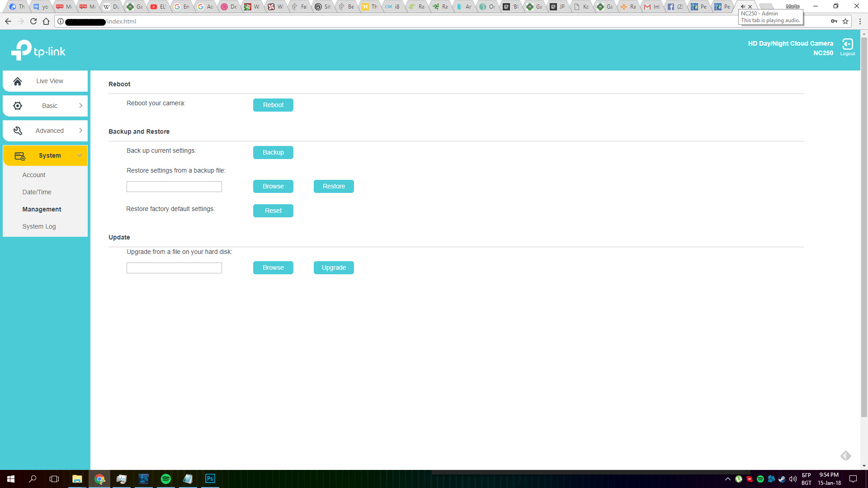Expand the Advanced menu chevron
868x488 pixels.
coord(80,131)
